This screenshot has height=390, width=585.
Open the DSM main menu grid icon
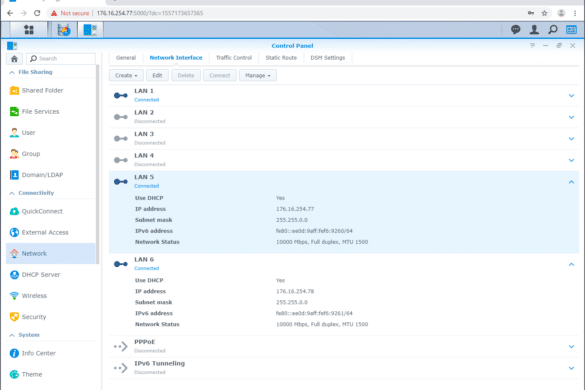coord(29,29)
